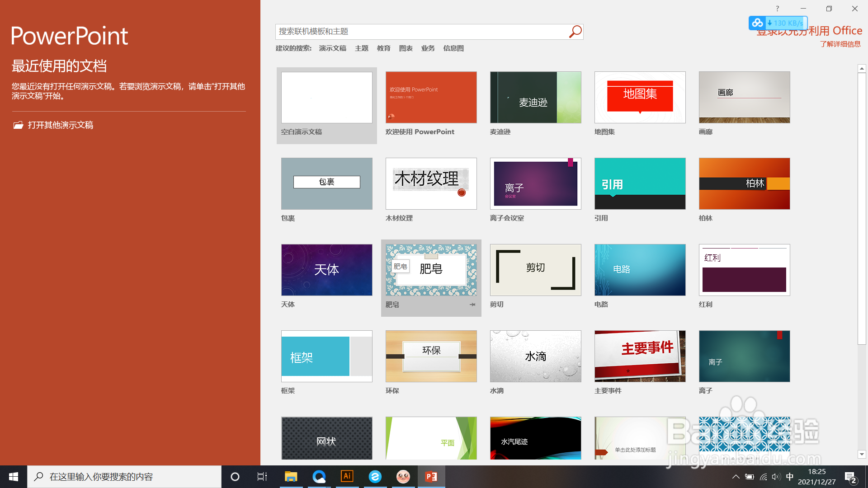Open the 欢迎使用 PowerPoint tour template

point(431,98)
